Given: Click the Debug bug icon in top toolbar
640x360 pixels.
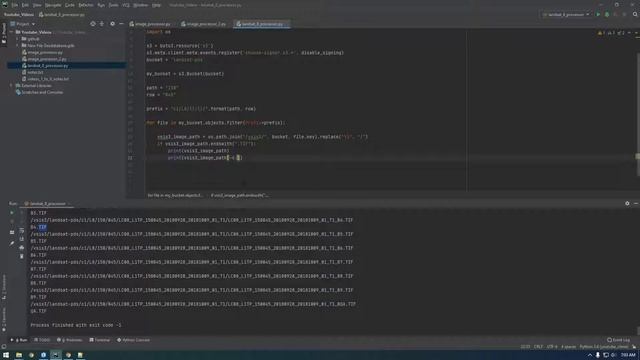Looking at the screenshot, I should (x=607, y=15).
